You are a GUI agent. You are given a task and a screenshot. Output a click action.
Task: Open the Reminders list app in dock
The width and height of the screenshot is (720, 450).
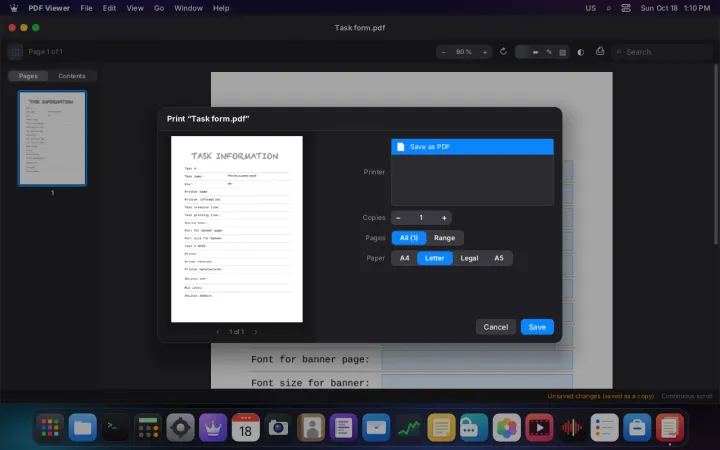coord(604,428)
